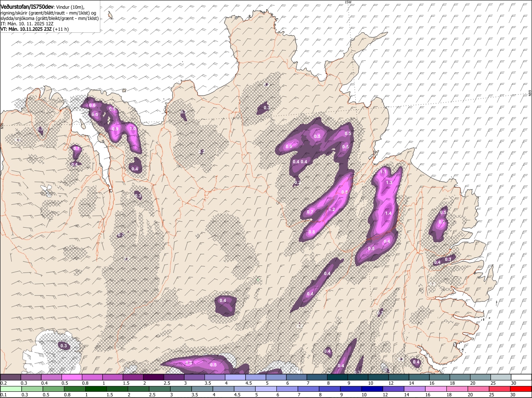Select the snow legend swatch between 6 and 7
Image resolution: width=532 pixels, height=398 pixels.
pos(296,377)
